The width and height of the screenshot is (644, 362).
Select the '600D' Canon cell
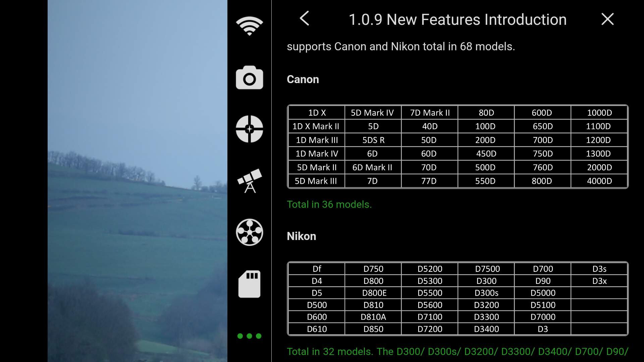(x=542, y=113)
